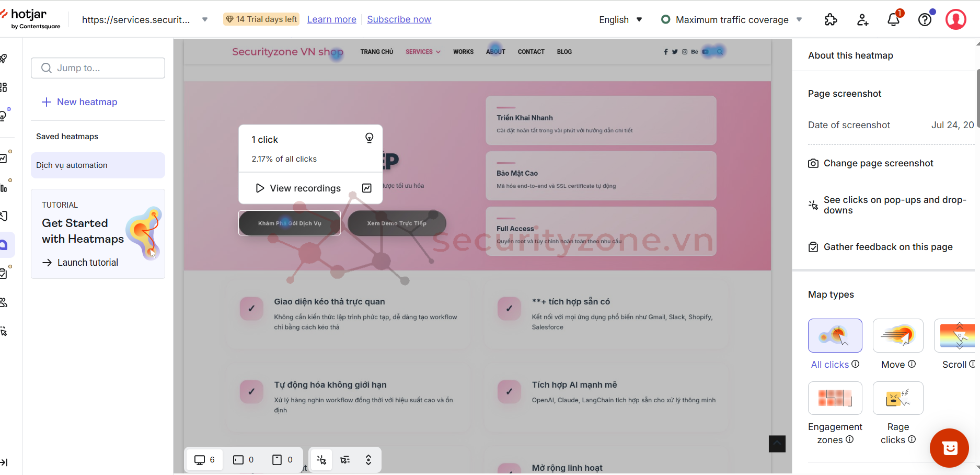Open the funnels bar chart sidebar icon
This screenshot has height=475, width=980.
click(4, 187)
